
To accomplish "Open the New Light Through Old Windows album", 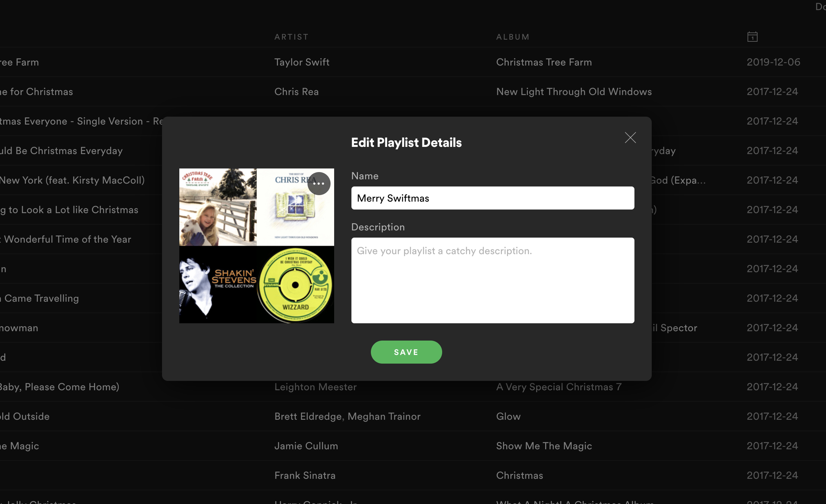I will tap(574, 91).
